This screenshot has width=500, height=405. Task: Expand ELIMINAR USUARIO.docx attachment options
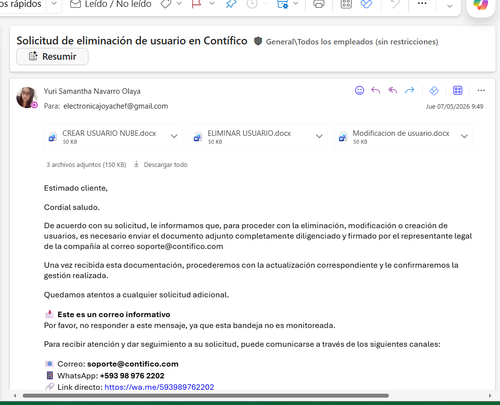[319, 136]
